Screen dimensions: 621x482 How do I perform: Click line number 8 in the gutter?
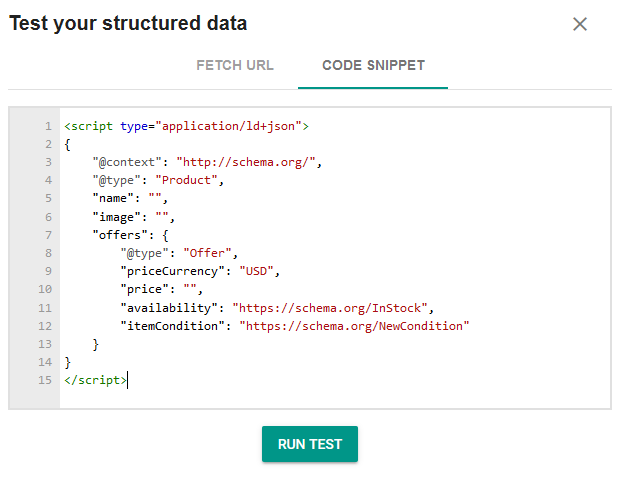[48, 253]
